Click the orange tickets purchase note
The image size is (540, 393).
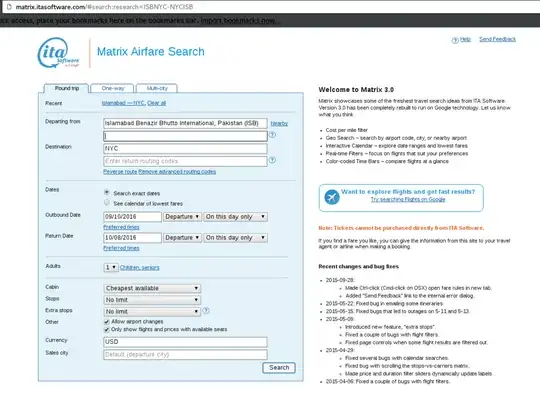[x=401, y=228]
